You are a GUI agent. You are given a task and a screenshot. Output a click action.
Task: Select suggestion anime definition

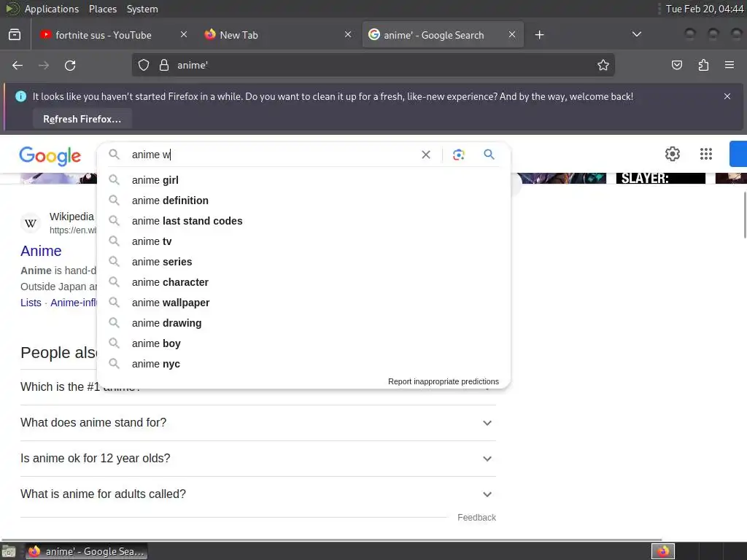[303, 201]
